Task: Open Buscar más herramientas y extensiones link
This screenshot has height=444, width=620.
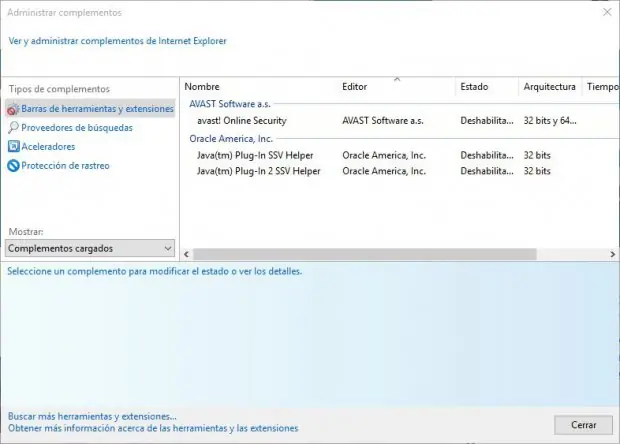Action: [x=92, y=416]
